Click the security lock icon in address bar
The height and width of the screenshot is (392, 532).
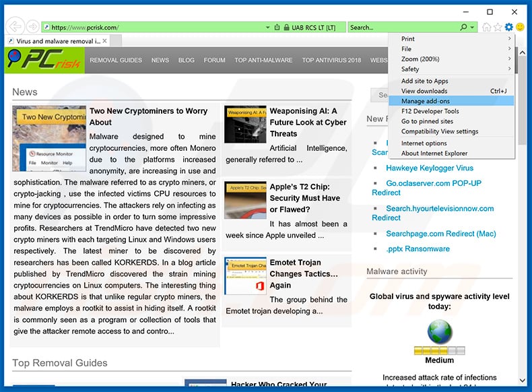287,28
